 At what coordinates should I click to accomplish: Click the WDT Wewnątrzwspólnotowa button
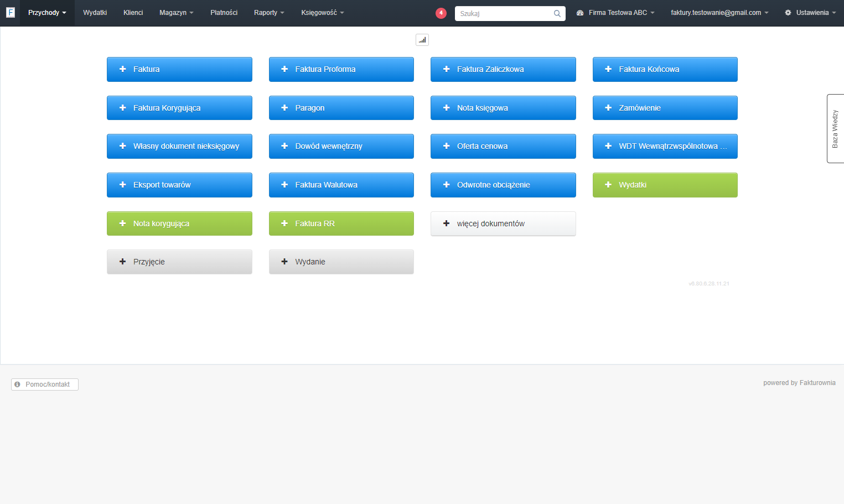(x=665, y=146)
